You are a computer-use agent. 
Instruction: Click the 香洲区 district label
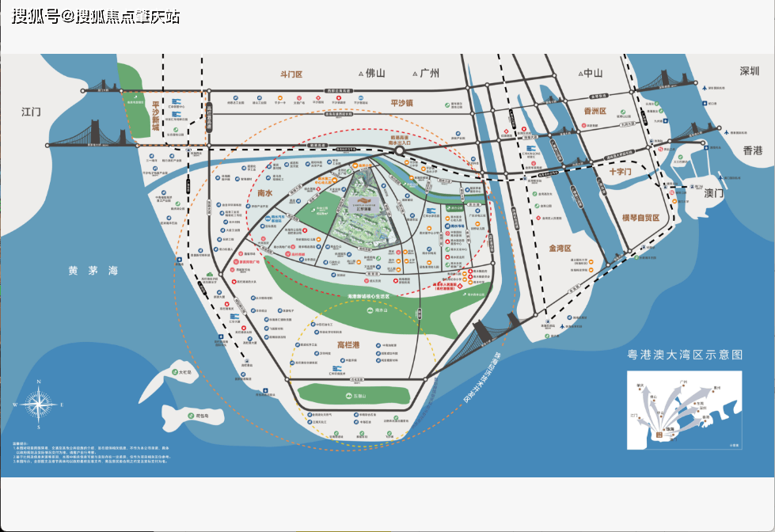point(594,112)
